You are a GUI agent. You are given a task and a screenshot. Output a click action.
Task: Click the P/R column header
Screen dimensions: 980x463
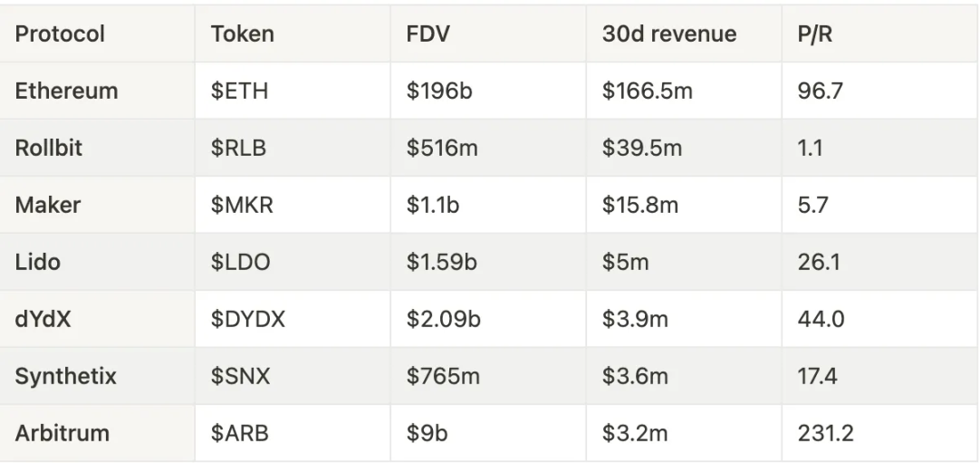880,34
